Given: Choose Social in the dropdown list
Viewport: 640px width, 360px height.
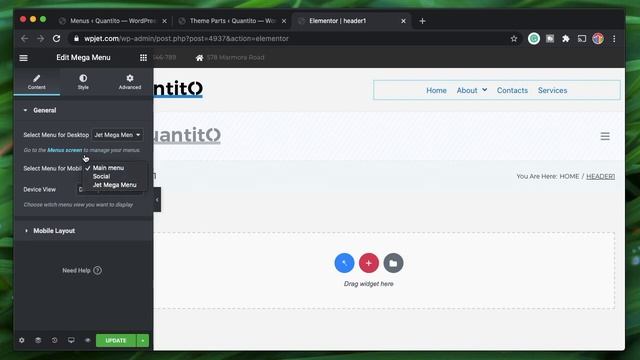Looking at the screenshot, I should pos(101,176).
